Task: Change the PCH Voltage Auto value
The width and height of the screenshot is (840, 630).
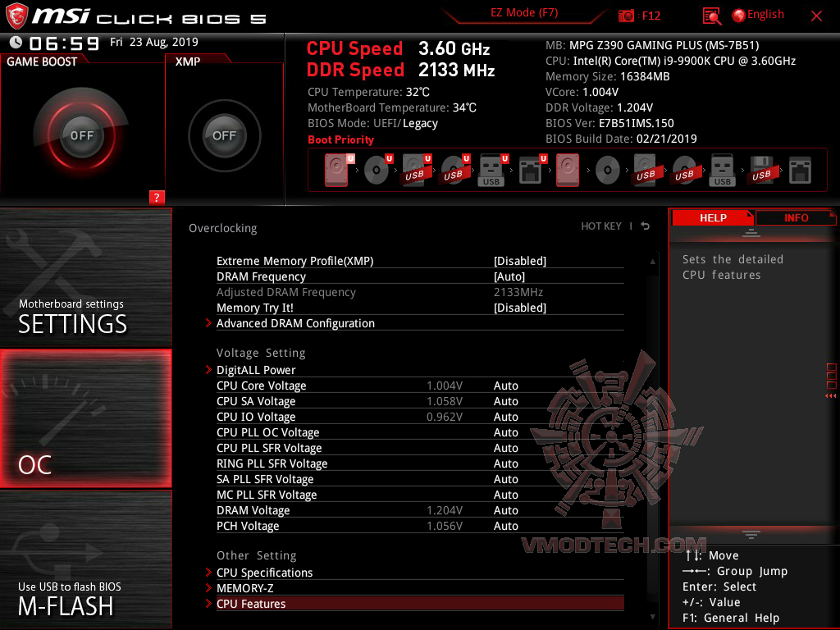Action: pos(505,526)
